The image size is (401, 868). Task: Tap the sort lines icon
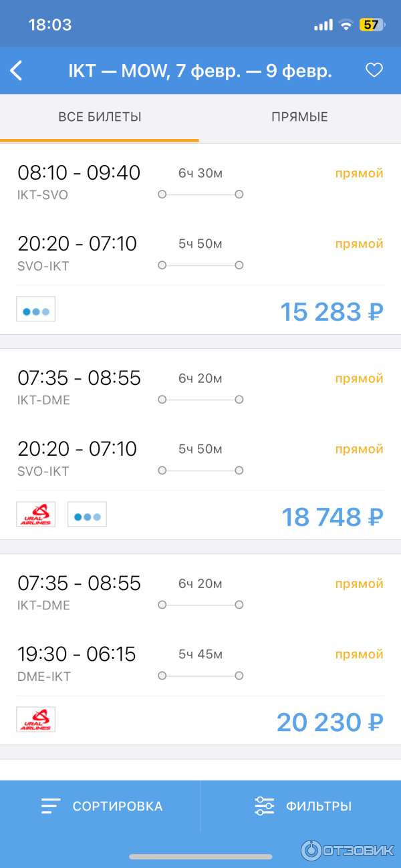51,806
